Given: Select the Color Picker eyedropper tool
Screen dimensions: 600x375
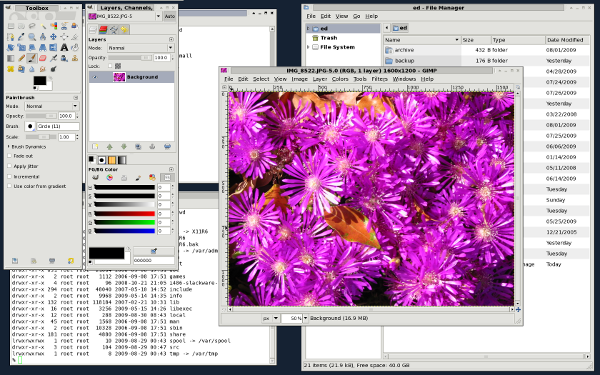Looking at the screenshot, I should [21, 37].
